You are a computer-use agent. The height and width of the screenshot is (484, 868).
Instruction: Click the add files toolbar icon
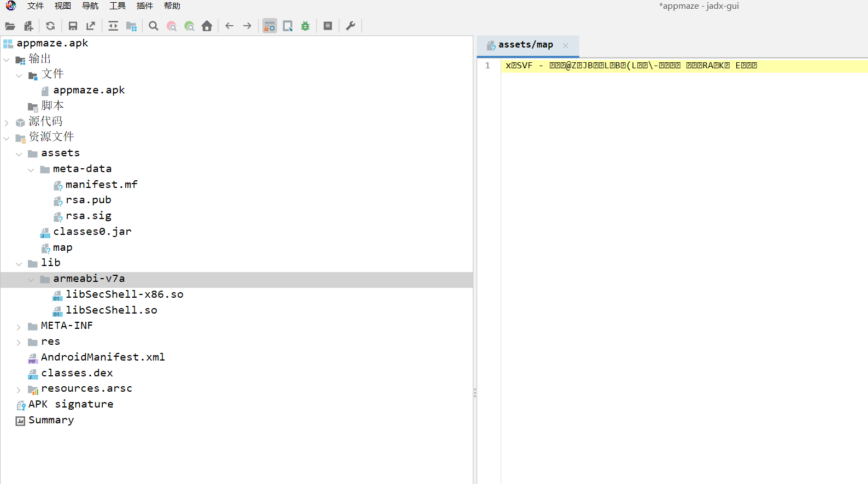click(x=28, y=26)
